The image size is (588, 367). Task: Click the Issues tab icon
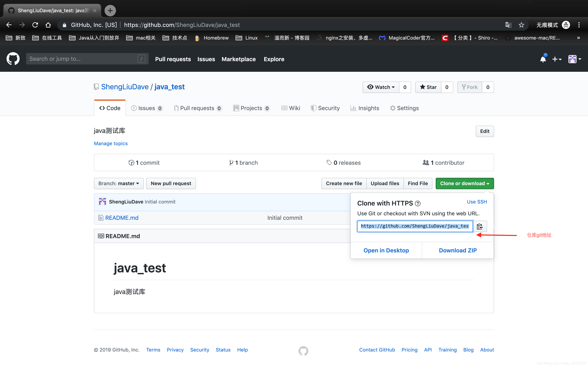135,108
